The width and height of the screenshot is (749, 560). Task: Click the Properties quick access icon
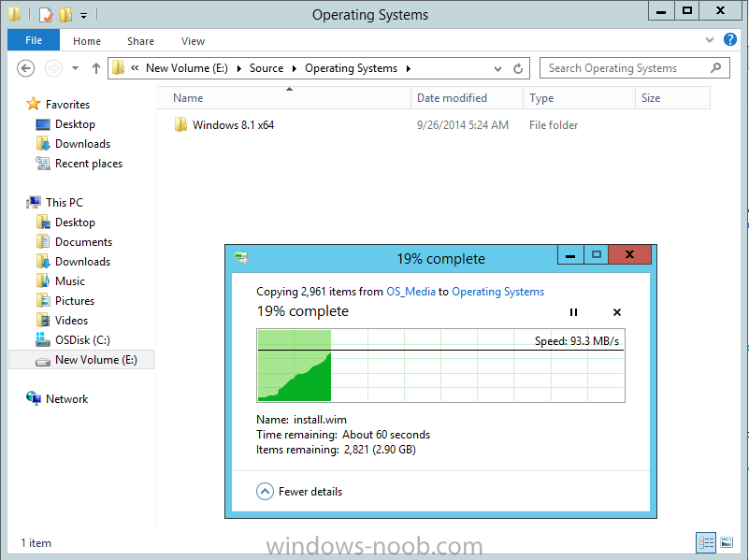(x=46, y=15)
